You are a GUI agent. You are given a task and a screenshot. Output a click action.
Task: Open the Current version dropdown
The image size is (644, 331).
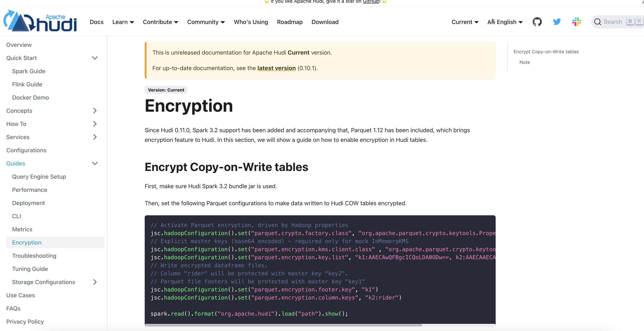[465, 22]
